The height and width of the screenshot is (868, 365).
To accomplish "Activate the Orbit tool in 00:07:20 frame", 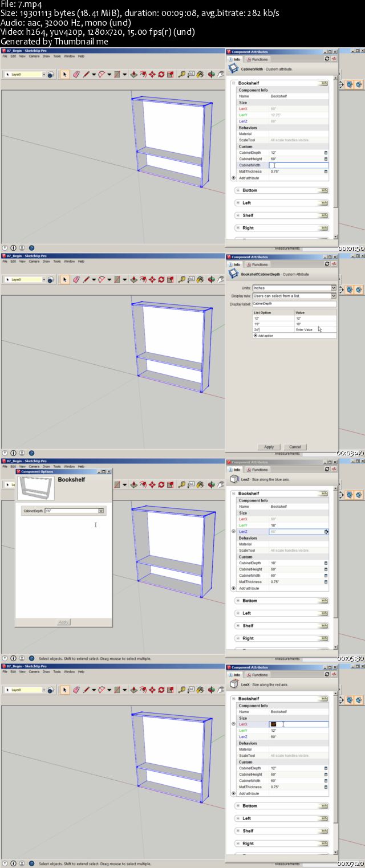I will pos(212,690).
